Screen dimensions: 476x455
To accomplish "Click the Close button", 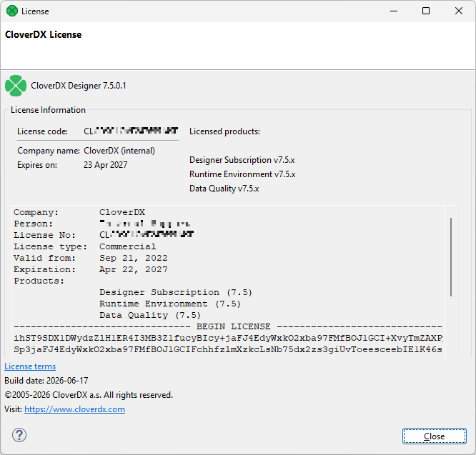I will click(434, 436).
